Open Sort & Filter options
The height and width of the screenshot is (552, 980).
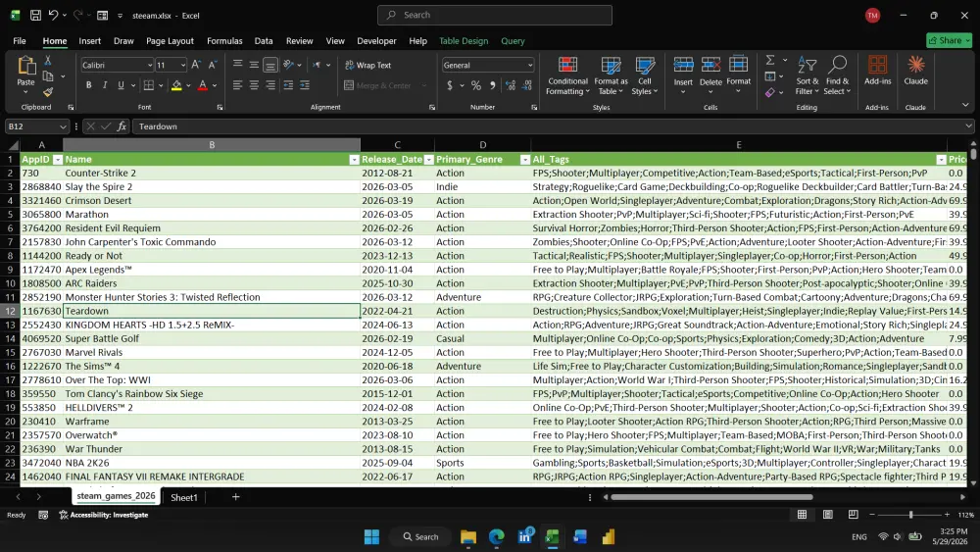tap(807, 75)
